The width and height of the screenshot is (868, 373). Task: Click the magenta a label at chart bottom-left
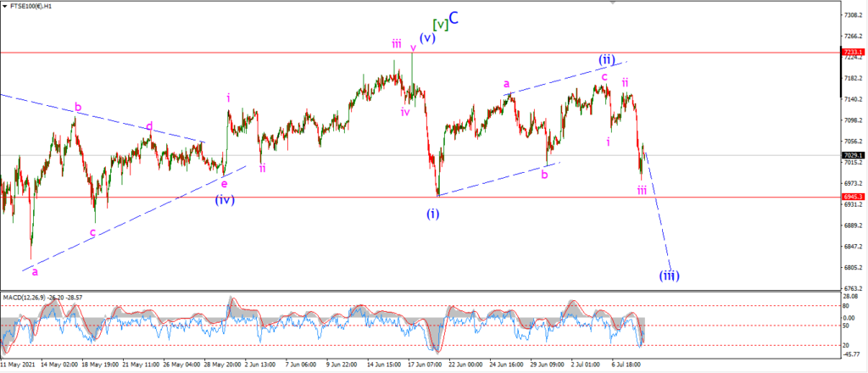35,272
